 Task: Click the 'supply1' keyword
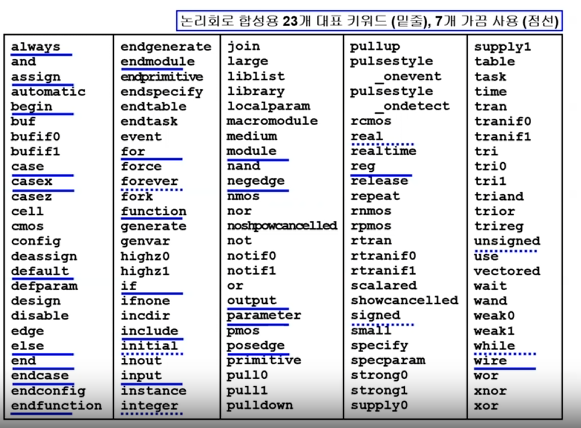pyautogui.click(x=503, y=47)
